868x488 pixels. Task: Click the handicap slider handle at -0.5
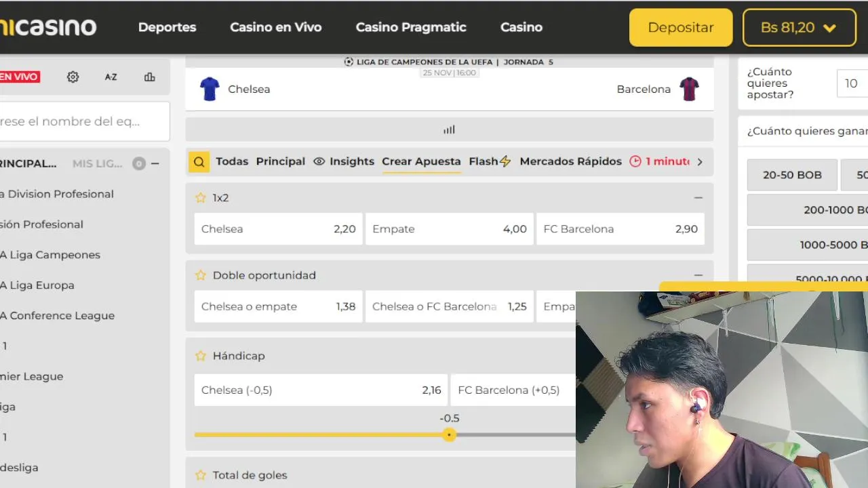(449, 435)
